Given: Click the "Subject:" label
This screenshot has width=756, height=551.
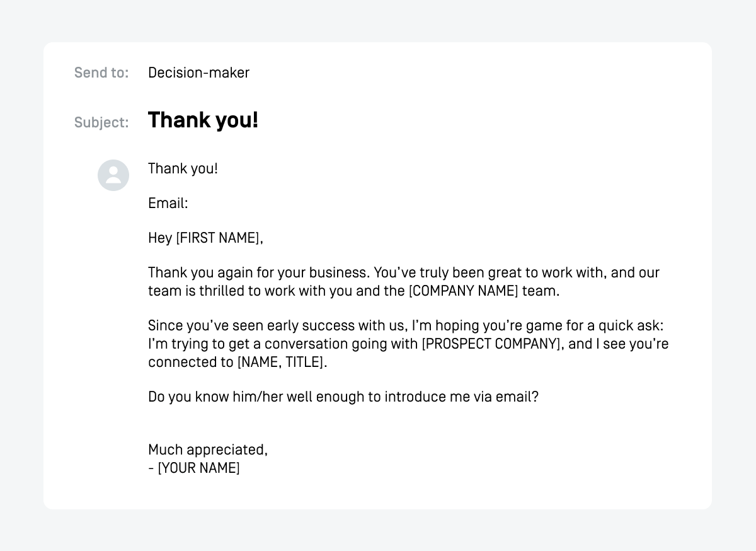Looking at the screenshot, I should tap(101, 122).
